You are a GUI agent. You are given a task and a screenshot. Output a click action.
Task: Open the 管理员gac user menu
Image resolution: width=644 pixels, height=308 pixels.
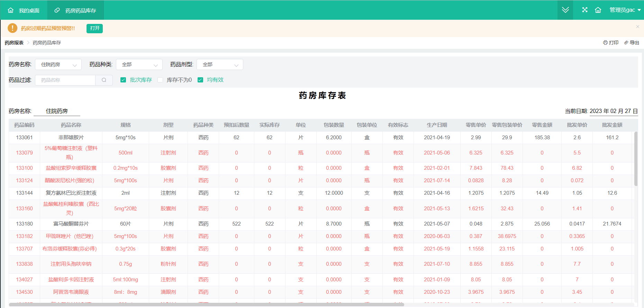(625, 10)
